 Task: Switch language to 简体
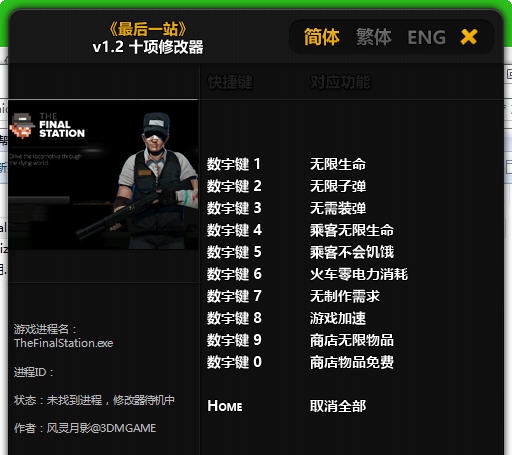[x=322, y=37]
